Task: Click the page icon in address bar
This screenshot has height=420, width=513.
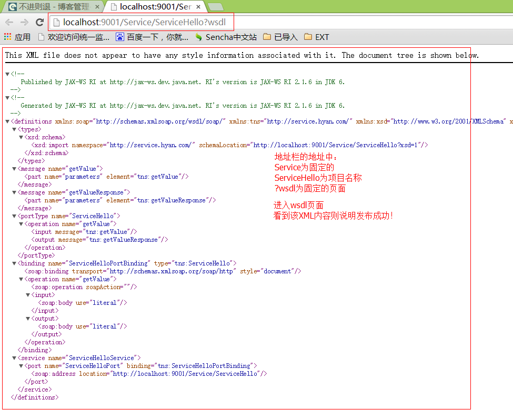Action: pyautogui.click(x=56, y=22)
